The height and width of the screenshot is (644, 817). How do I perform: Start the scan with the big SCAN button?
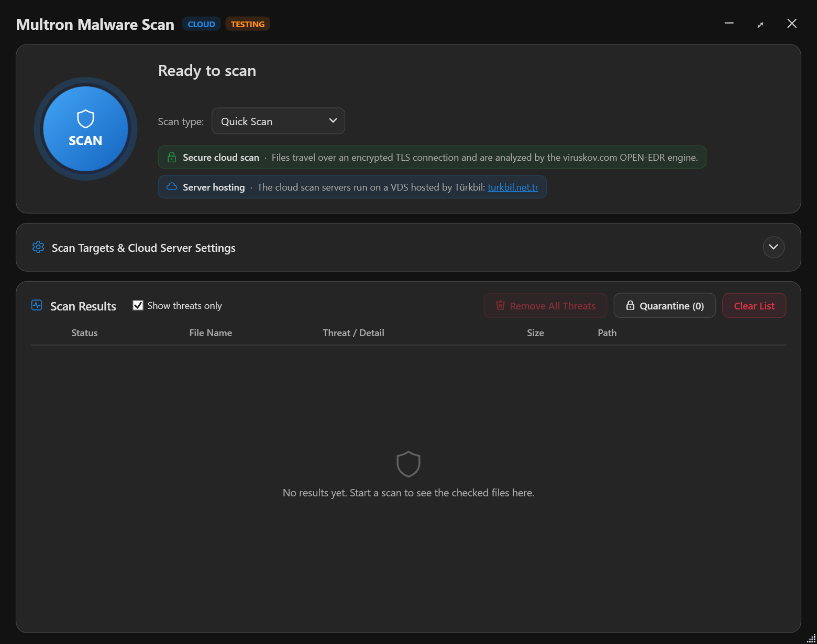pyautogui.click(x=85, y=129)
